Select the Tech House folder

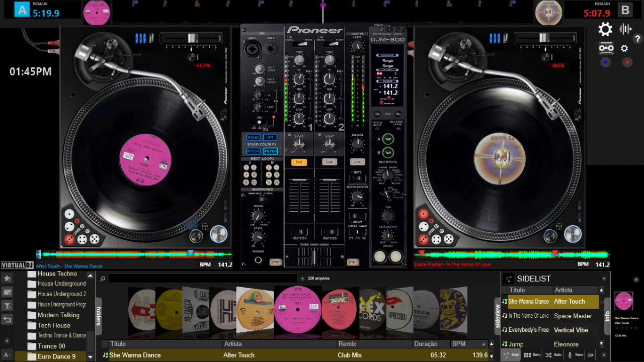(x=54, y=325)
